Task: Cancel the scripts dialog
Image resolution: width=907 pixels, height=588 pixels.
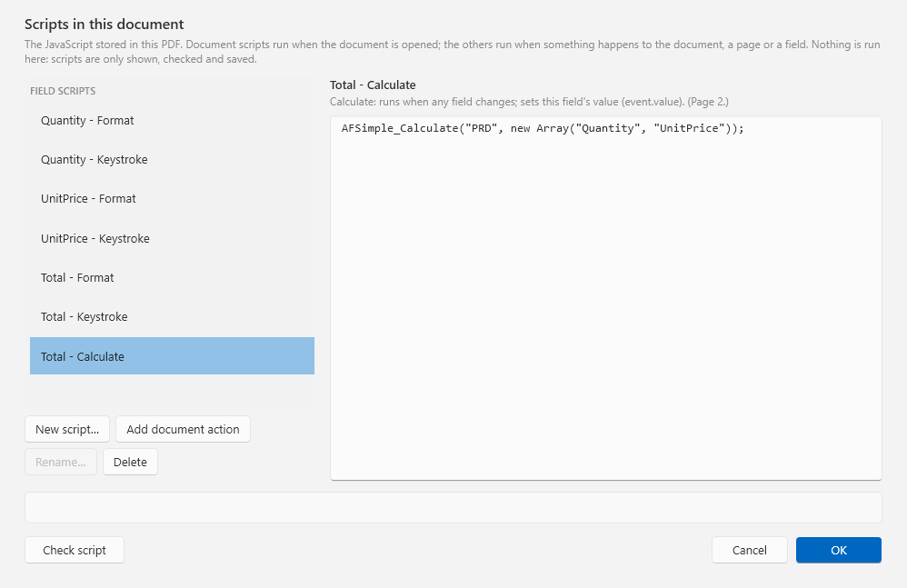Action: point(750,550)
